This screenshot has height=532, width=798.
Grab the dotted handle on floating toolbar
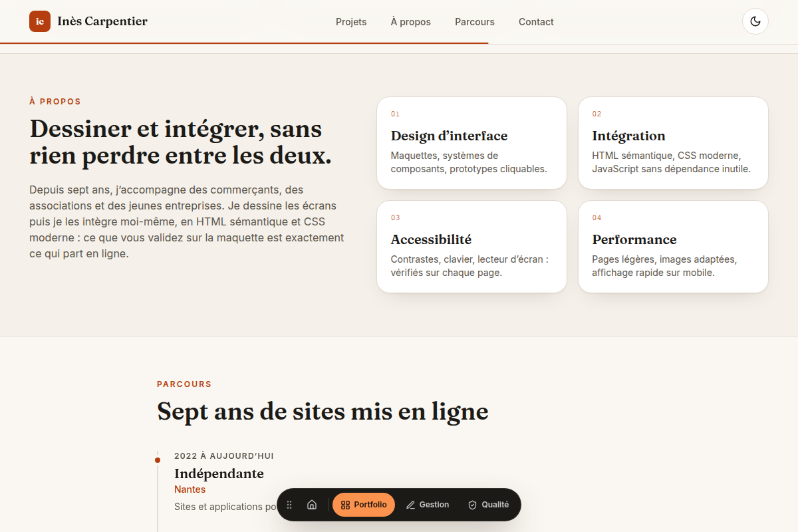289,505
